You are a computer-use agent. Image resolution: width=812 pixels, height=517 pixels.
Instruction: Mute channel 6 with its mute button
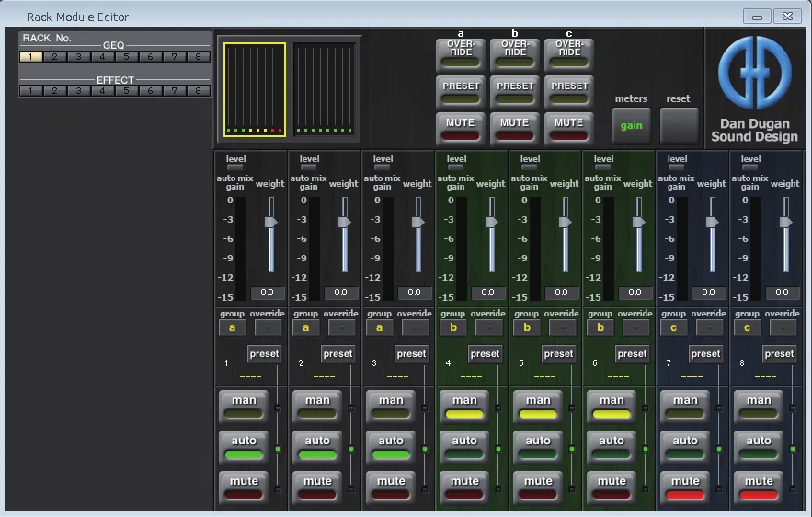coord(612,488)
